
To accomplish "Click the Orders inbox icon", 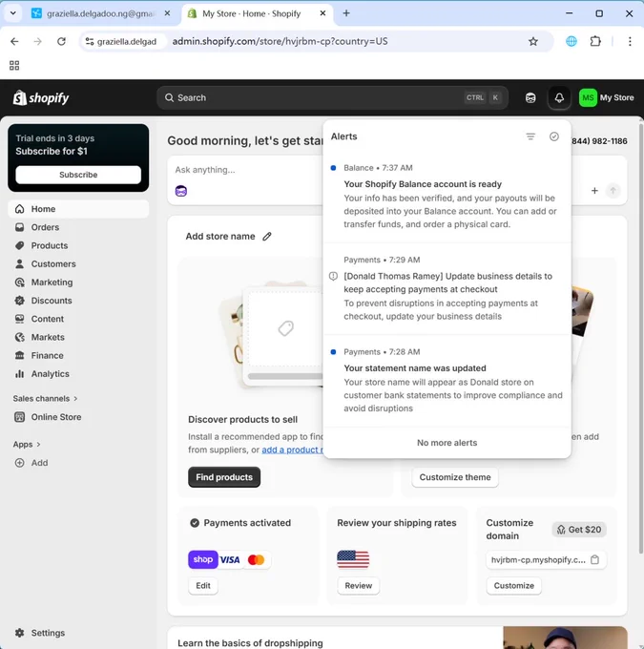I will (x=19, y=227).
